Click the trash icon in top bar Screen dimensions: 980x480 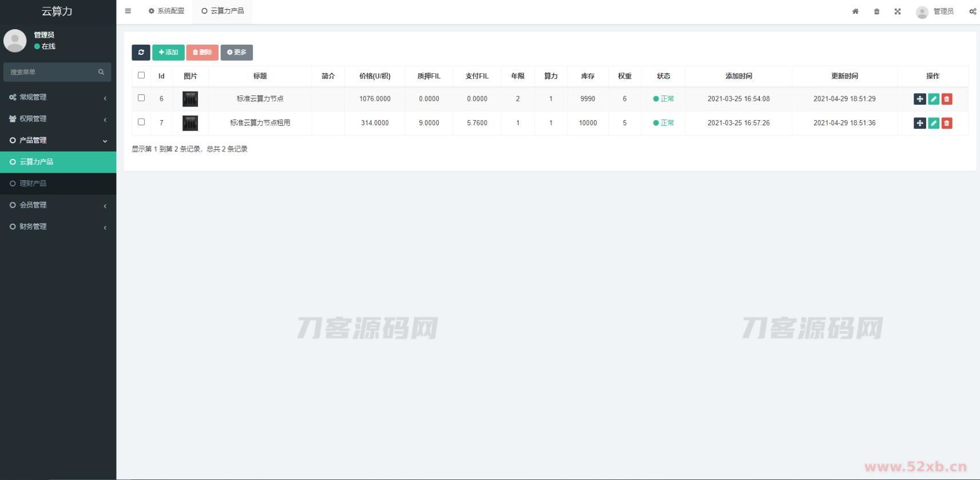click(876, 11)
